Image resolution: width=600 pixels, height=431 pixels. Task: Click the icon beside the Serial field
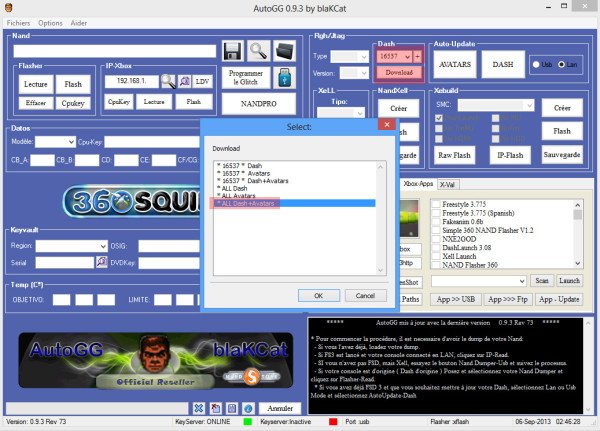point(101,261)
